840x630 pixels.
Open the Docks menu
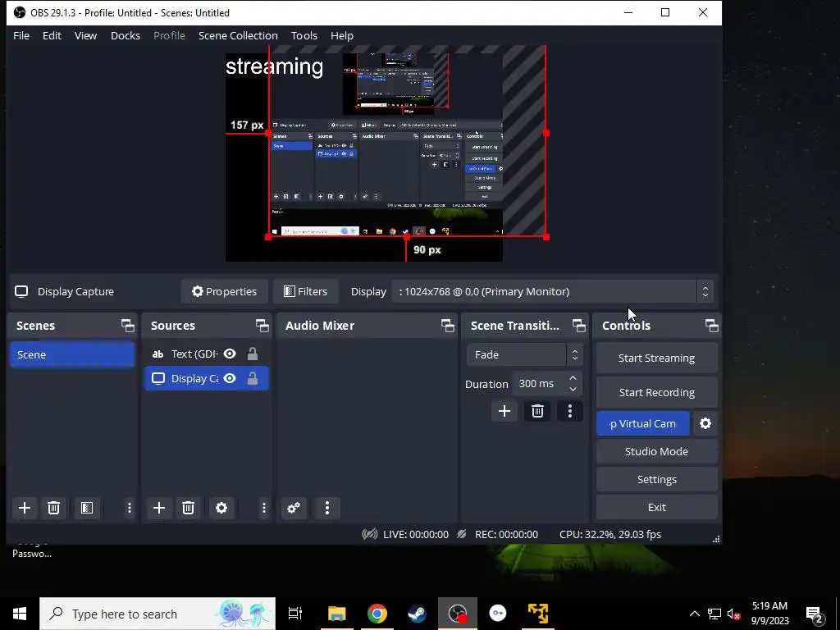pos(126,35)
